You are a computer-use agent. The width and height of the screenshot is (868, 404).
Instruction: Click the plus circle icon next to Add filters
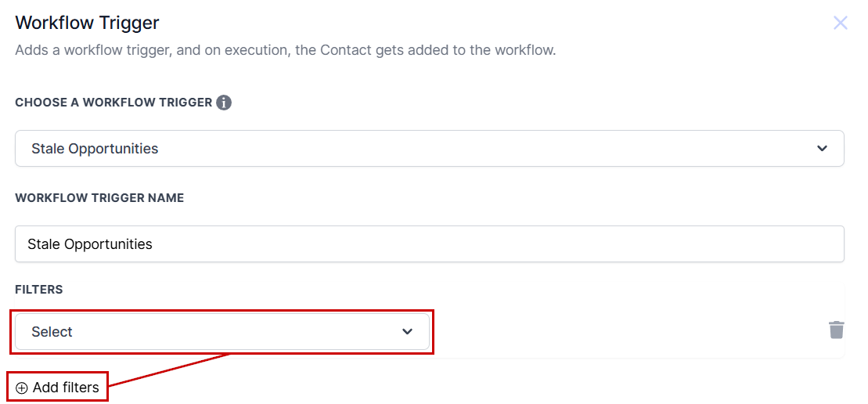coord(21,388)
